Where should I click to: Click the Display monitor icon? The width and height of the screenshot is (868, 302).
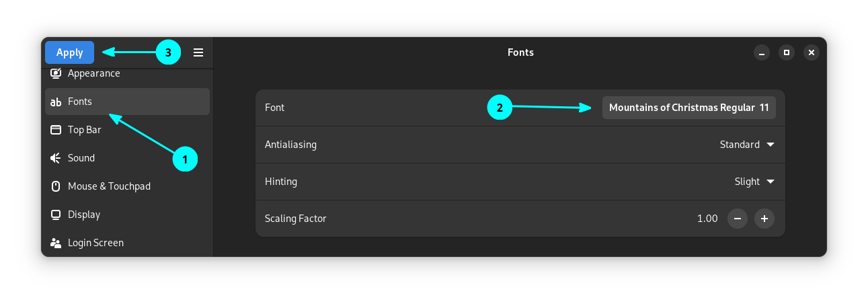(x=56, y=215)
